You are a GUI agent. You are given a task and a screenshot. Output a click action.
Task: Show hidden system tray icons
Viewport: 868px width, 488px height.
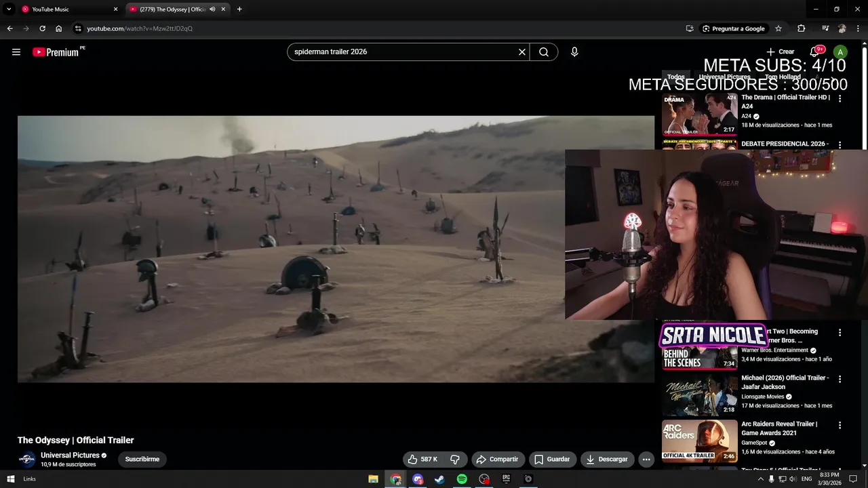pyautogui.click(x=760, y=479)
